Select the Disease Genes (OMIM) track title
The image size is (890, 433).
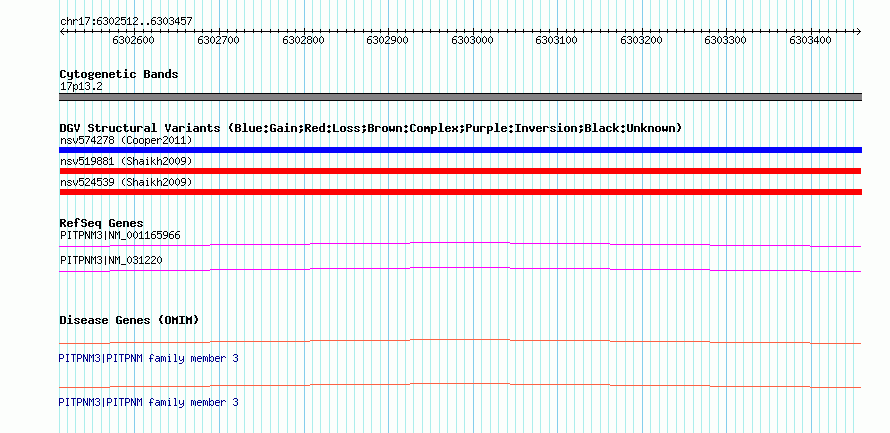pos(129,320)
